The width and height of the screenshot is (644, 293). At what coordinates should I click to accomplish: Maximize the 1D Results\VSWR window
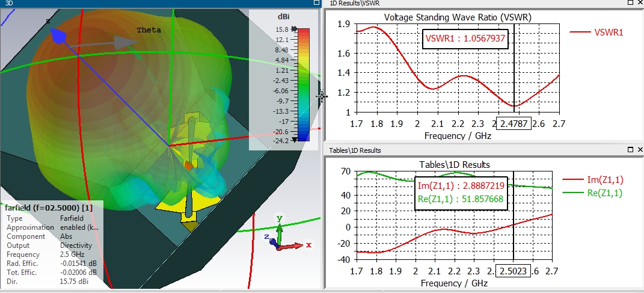point(631,2)
